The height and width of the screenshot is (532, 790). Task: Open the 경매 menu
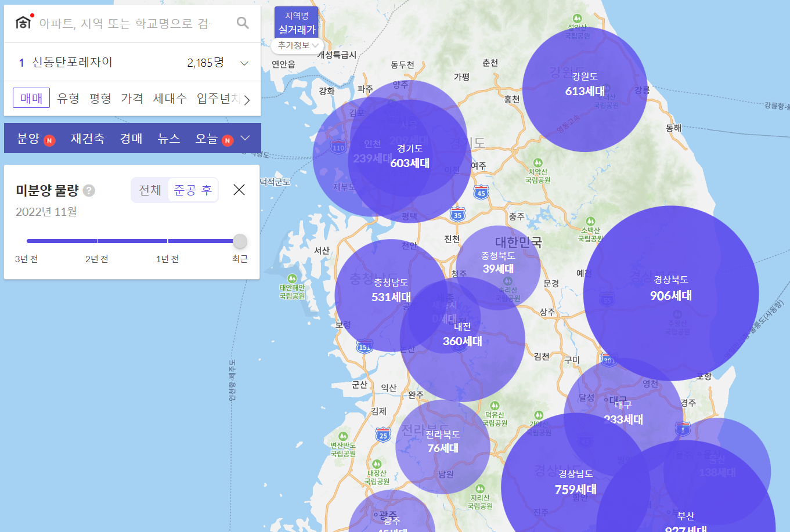pyautogui.click(x=131, y=138)
